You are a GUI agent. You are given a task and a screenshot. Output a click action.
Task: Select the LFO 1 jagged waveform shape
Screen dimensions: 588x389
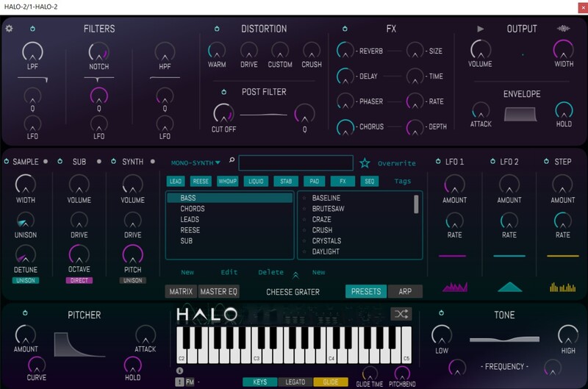(455, 288)
